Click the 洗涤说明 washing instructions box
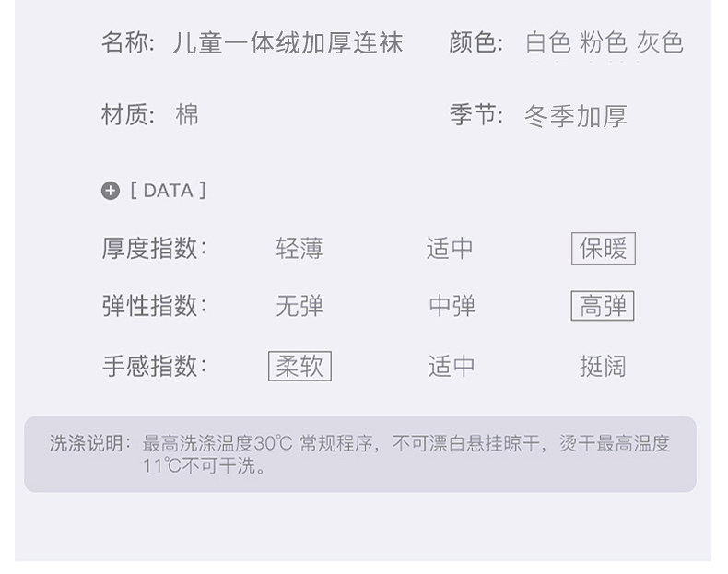Screen dimensions: 728x574 tap(359, 454)
